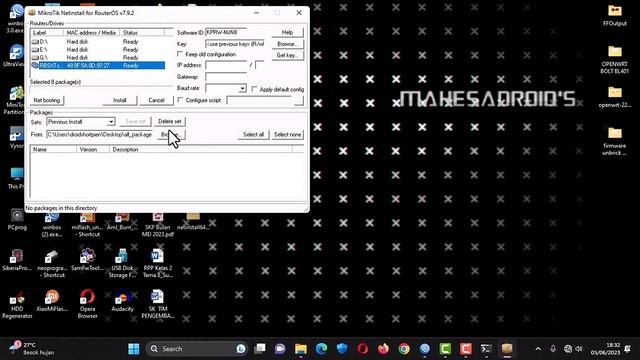Open the neoprogrammer Shortcut icon
Viewport: 640px width, 360px height.
52,263
